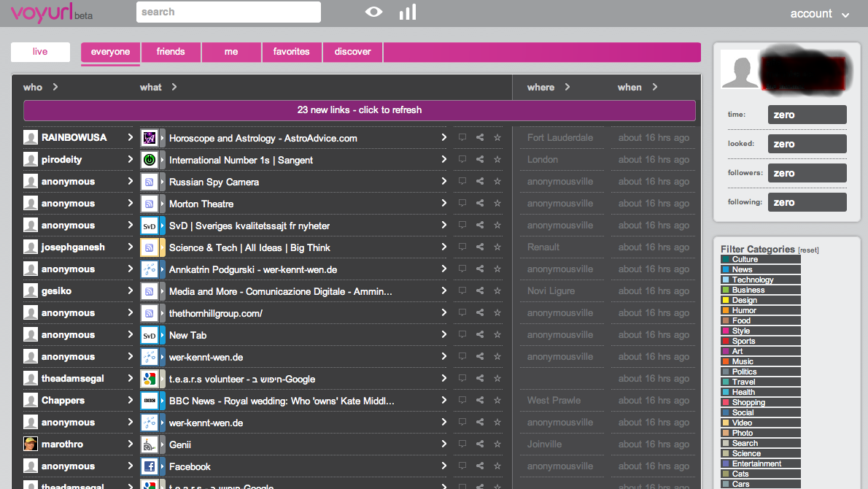Image resolution: width=868 pixels, height=489 pixels.
Task: Click the AstroAdvice site favicon
Action: [x=149, y=138]
